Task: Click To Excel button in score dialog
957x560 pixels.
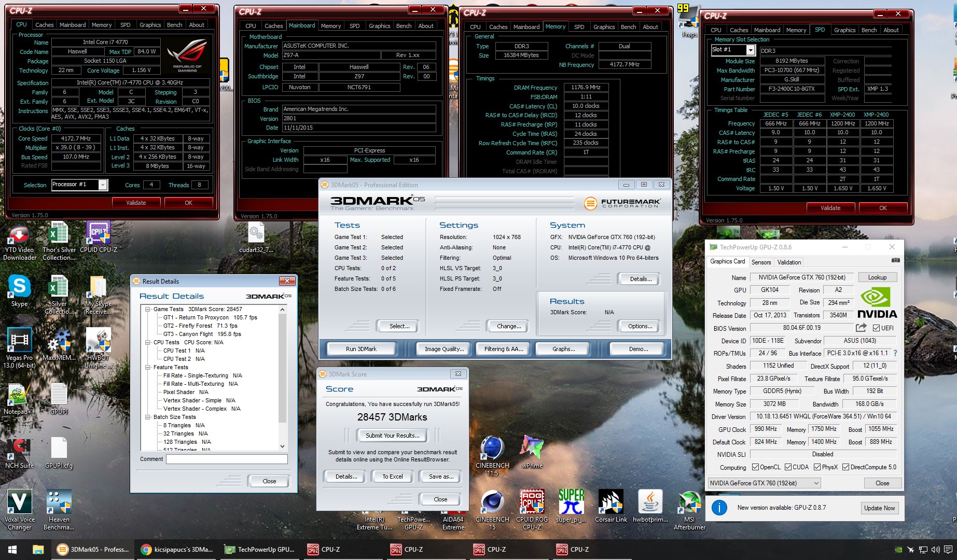Action: pyautogui.click(x=393, y=477)
